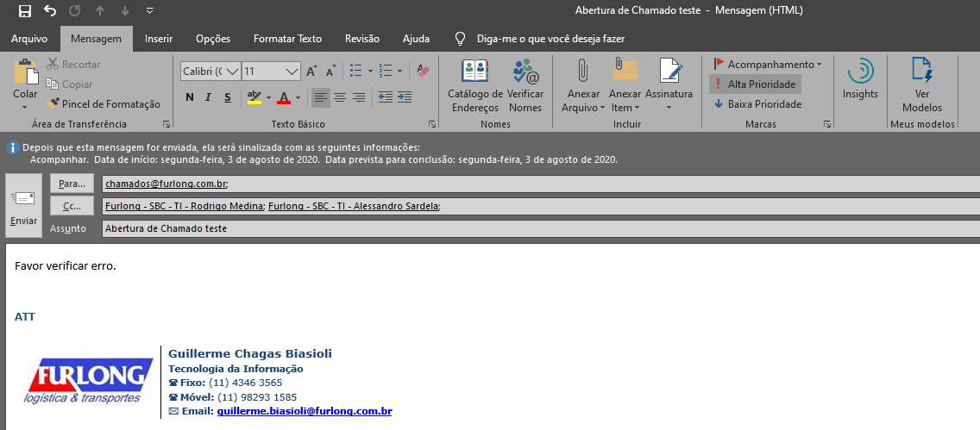Select Pincel de Formatação format painter
980x430 pixels.
(x=104, y=104)
